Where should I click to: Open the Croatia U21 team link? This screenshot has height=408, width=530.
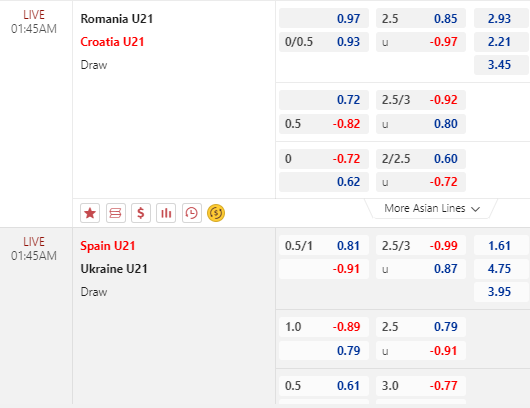[112, 42]
